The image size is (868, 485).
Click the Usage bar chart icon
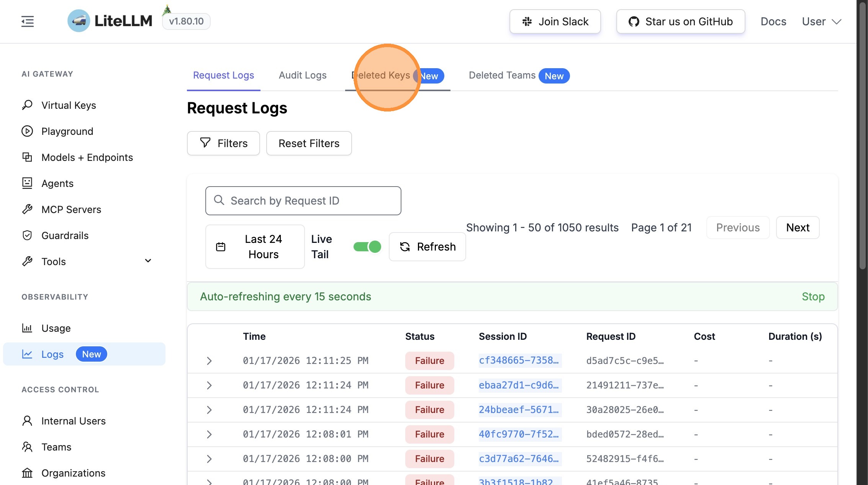tap(27, 328)
